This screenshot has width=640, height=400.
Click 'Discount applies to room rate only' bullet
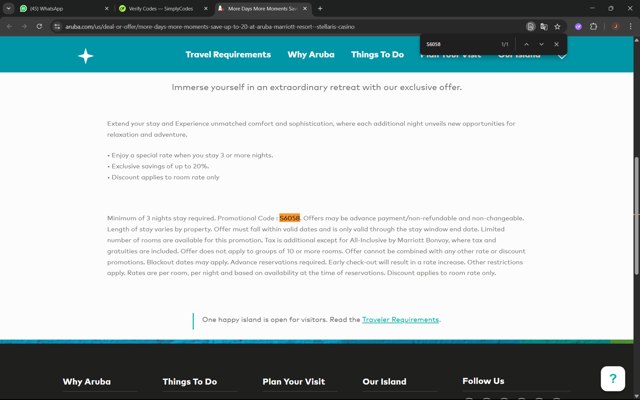click(163, 178)
